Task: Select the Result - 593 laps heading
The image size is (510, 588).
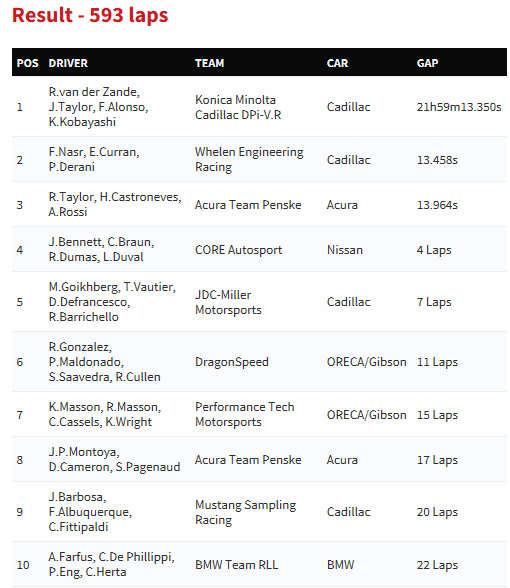Action: point(90,15)
